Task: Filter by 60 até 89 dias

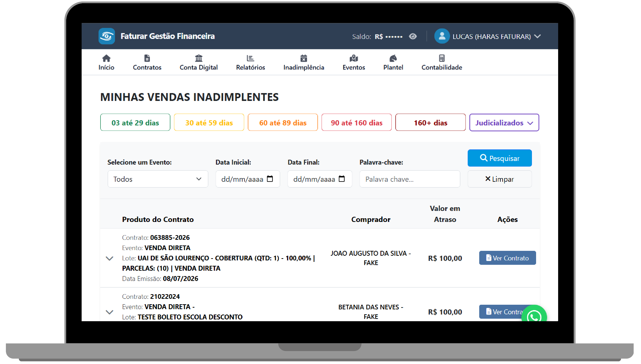Action: coord(283,122)
